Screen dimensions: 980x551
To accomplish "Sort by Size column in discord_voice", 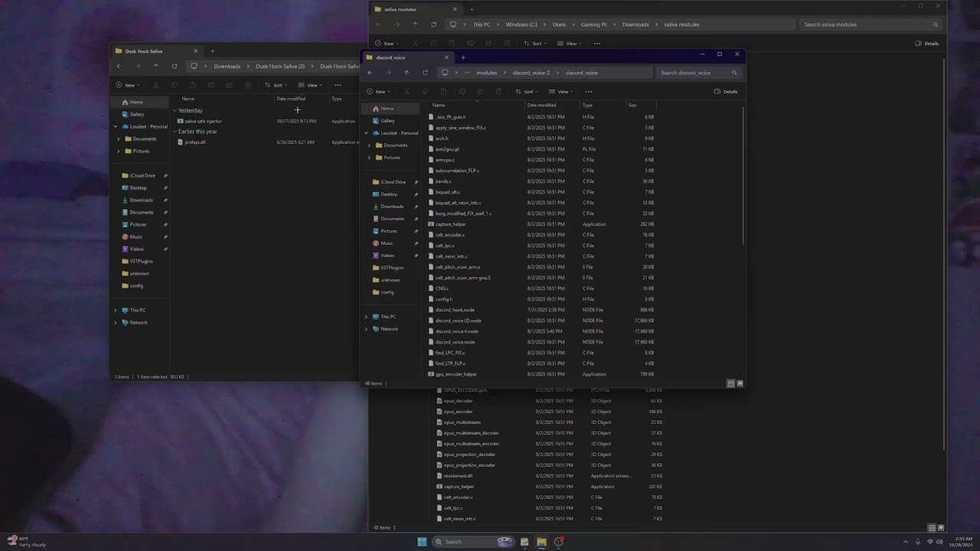I will tap(632, 105).
